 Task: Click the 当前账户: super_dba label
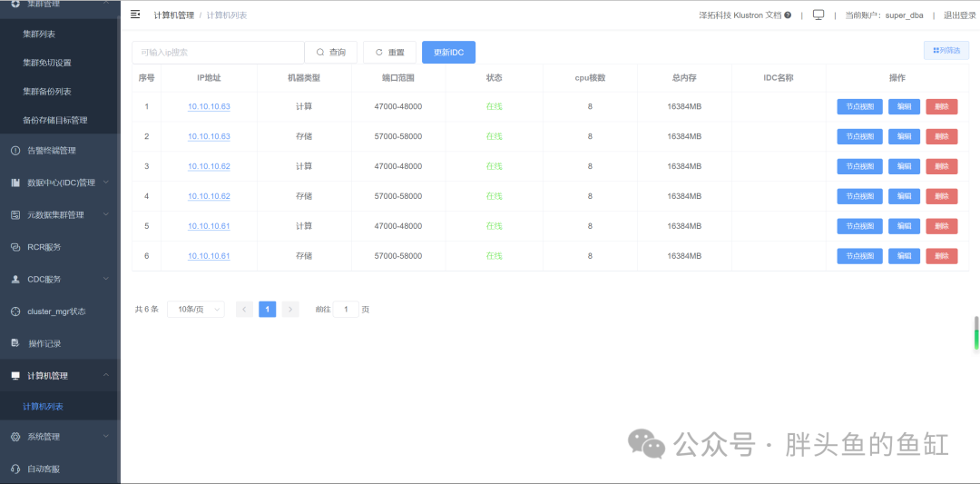point(884,15)
